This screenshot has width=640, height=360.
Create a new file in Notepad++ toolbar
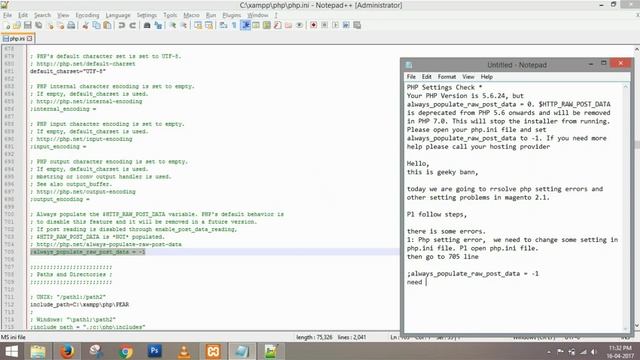click(x=7, y=25)
